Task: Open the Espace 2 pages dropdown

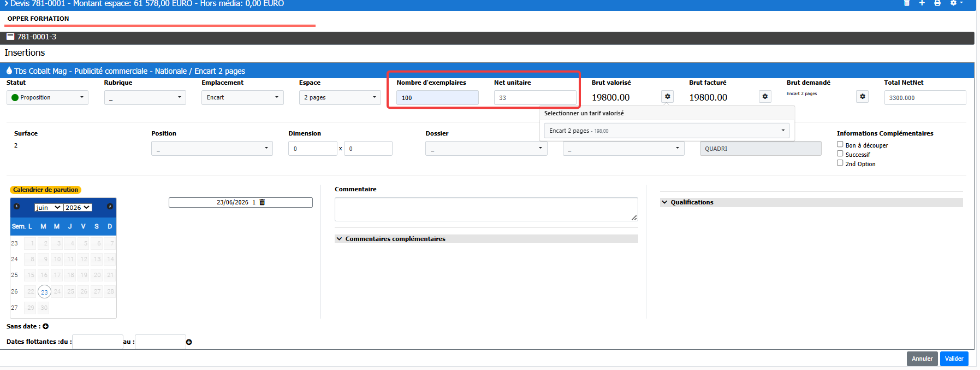Action: [340, 97]
